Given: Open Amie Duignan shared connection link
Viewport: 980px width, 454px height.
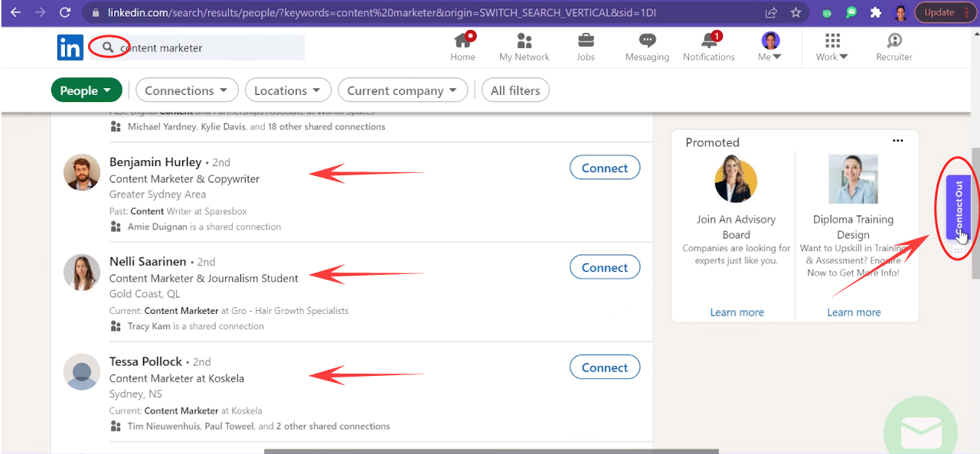Looking at the screenshot, I should point(158,227).
